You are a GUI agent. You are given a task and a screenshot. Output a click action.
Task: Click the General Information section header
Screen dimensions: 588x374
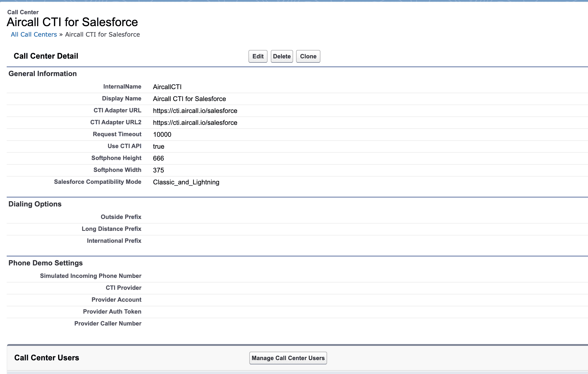tap(42, 74)
